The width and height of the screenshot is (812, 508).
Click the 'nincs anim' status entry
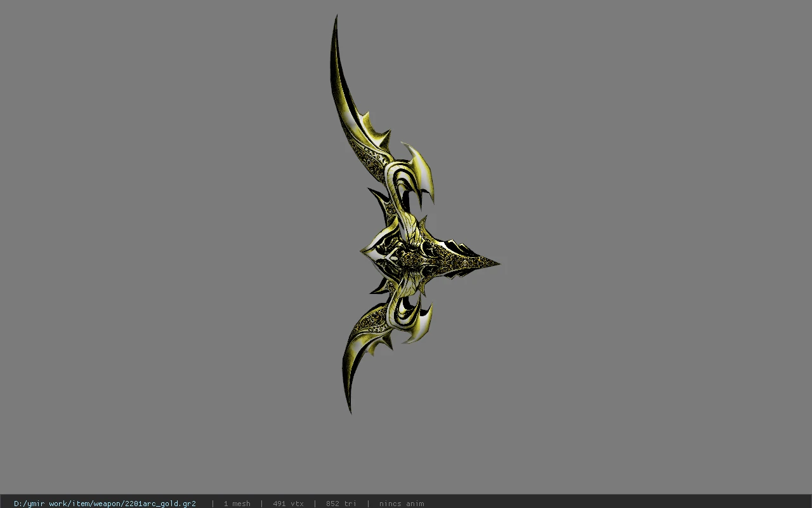[x=402, y=504]
